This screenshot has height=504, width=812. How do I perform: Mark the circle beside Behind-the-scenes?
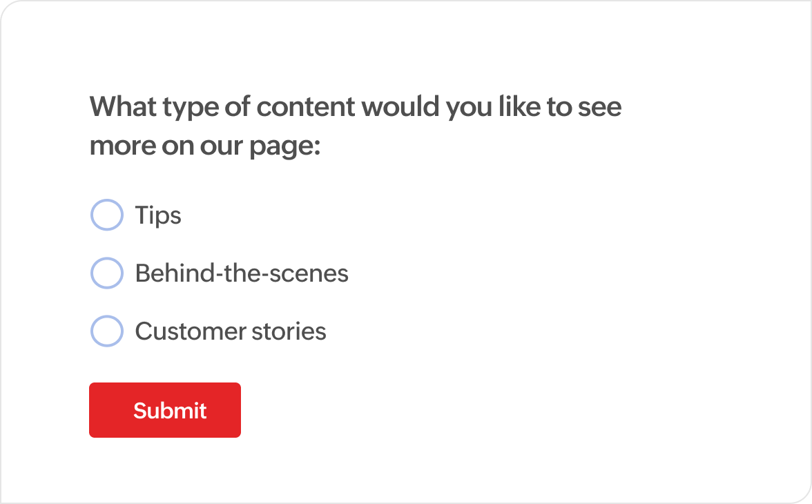click(x=106, y=273)
